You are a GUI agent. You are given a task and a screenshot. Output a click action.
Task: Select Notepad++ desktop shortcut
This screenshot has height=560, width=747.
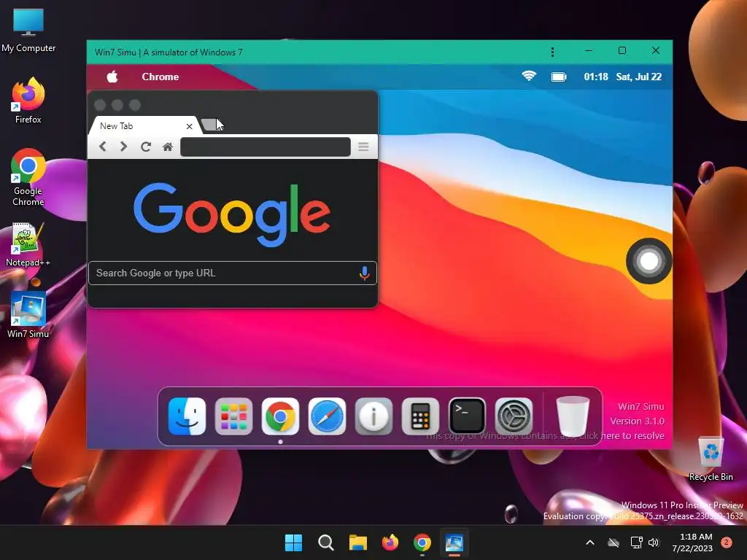(28, 245)
